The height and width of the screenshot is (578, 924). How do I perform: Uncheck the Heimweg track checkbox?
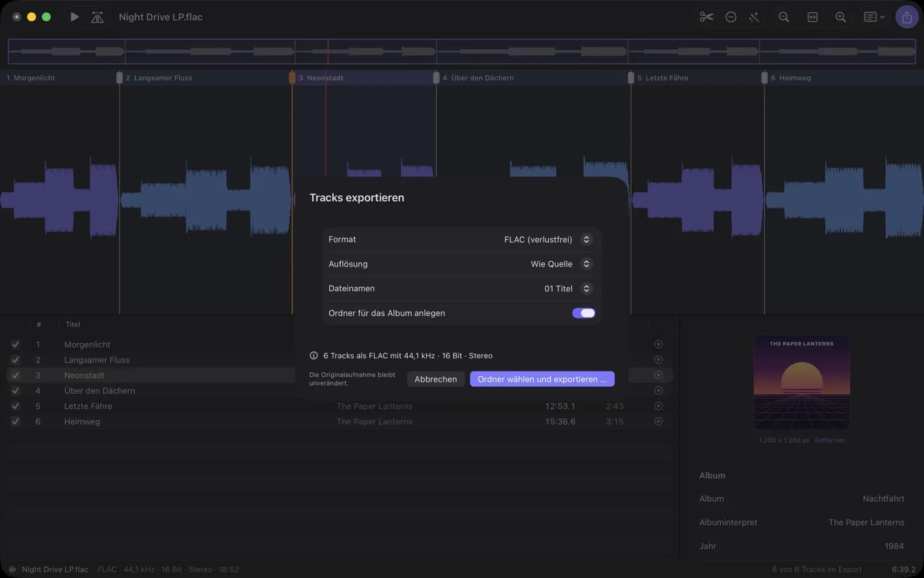click(16, 421)
